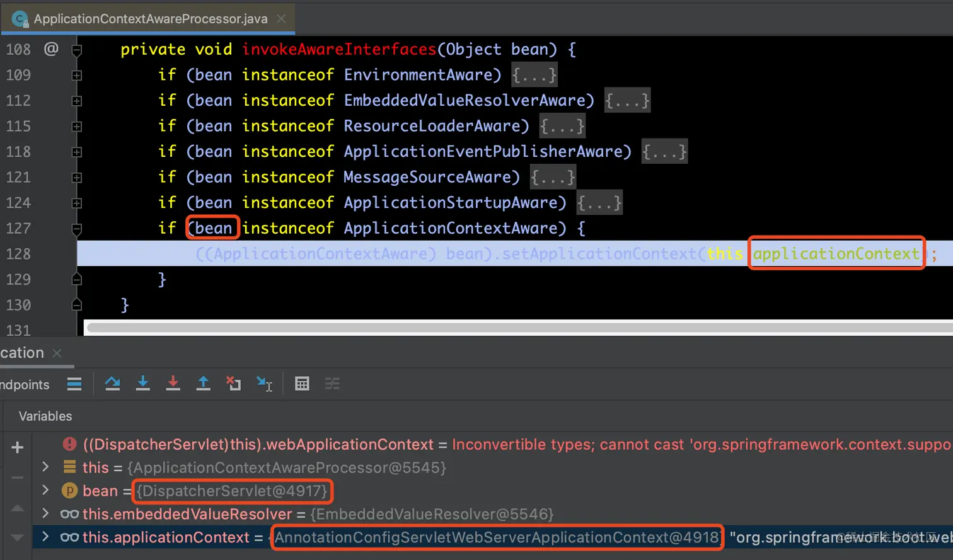This screenshot has width=953, height=560.
Task: Expand the folded MessageSourceAware block at line 121
Action: click(77, 178)
